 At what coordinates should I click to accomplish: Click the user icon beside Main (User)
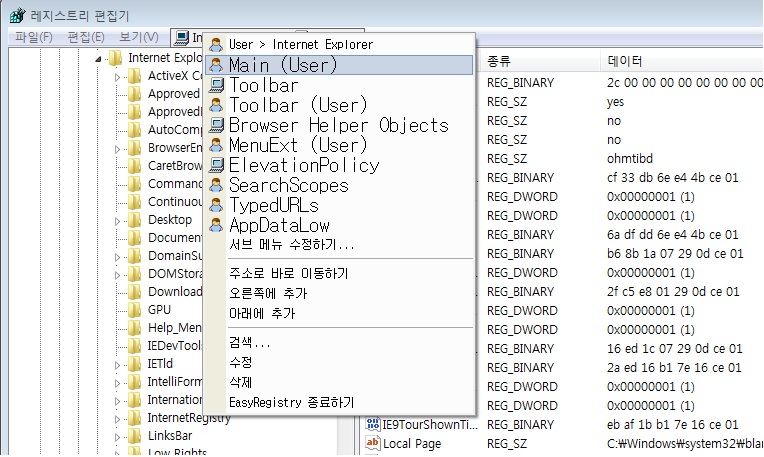[216, 65]
